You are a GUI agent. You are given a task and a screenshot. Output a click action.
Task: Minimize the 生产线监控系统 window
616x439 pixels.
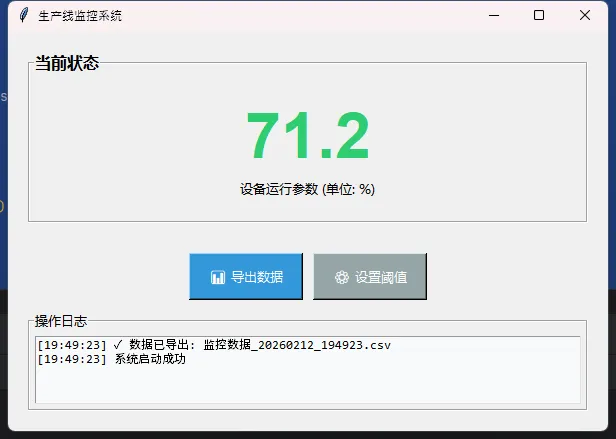coord(493,16)
